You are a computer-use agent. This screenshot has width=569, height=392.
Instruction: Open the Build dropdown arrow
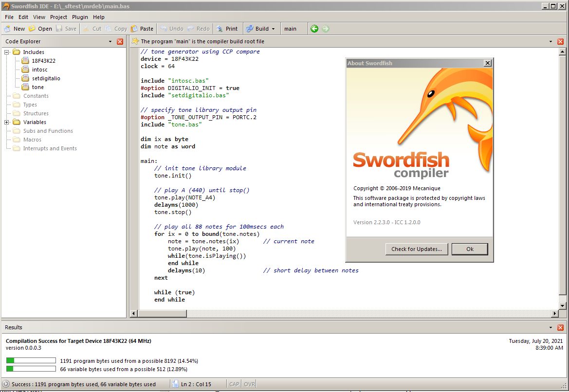(273, 29)
